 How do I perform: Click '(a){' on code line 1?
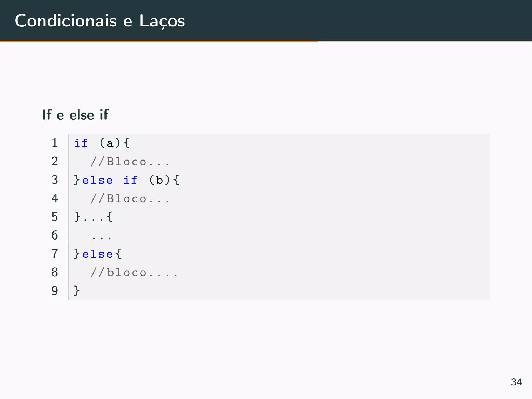point(114,143)
